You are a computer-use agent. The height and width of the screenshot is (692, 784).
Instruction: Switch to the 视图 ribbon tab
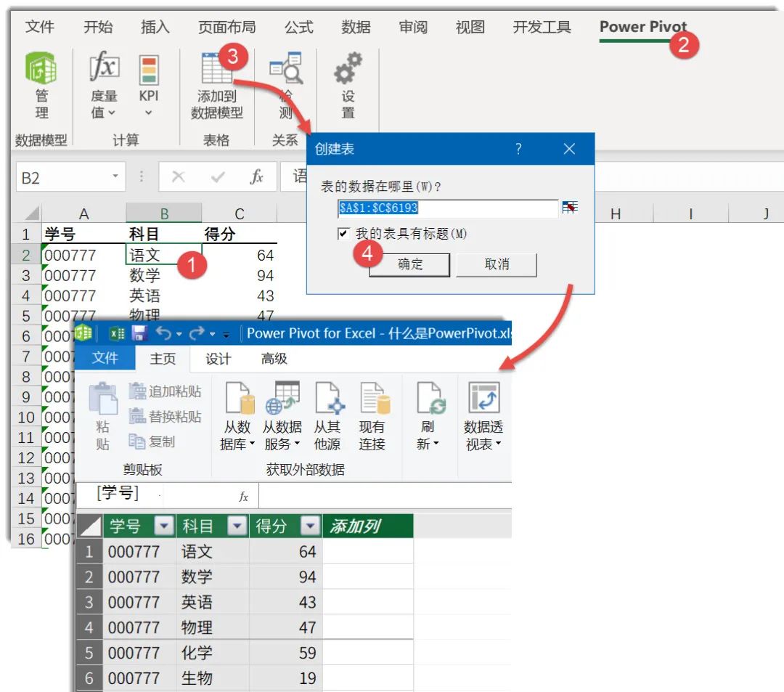pos(470,26)
